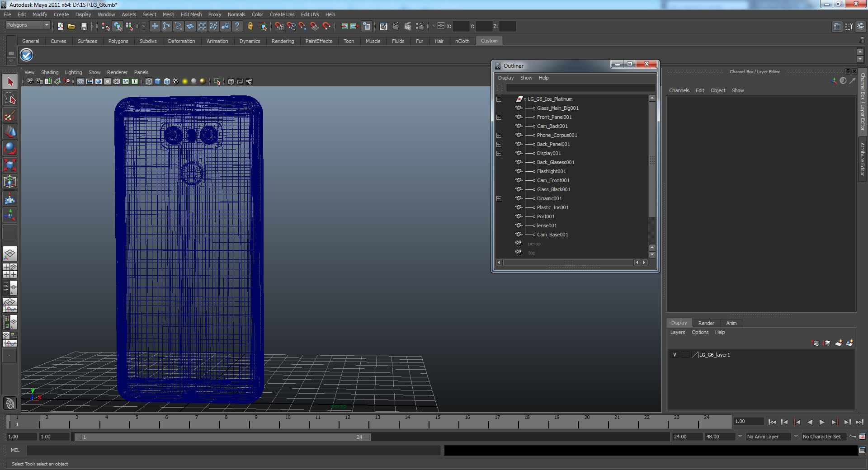Click the Open Scene folder icon

coord(71,26)
